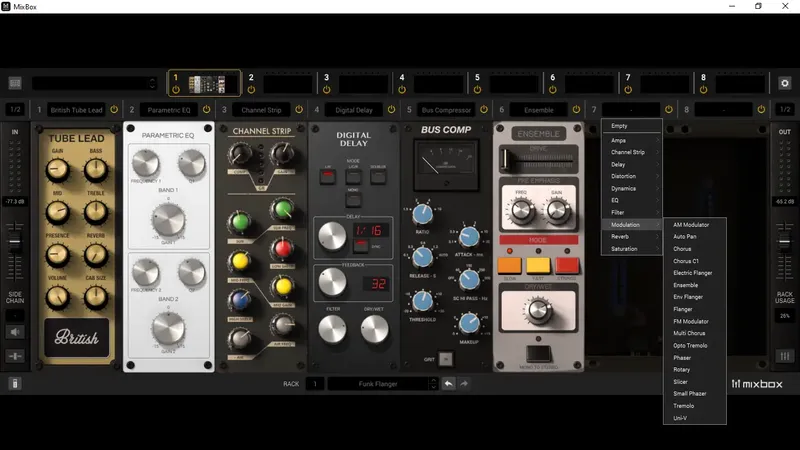
Task: Click the input level fader
Action: click(x=15, y=242)
